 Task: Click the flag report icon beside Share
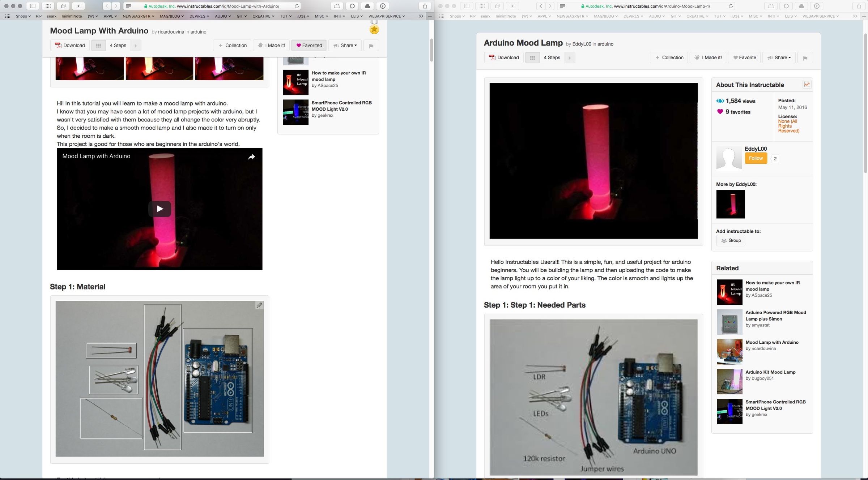tap(371, 45)
